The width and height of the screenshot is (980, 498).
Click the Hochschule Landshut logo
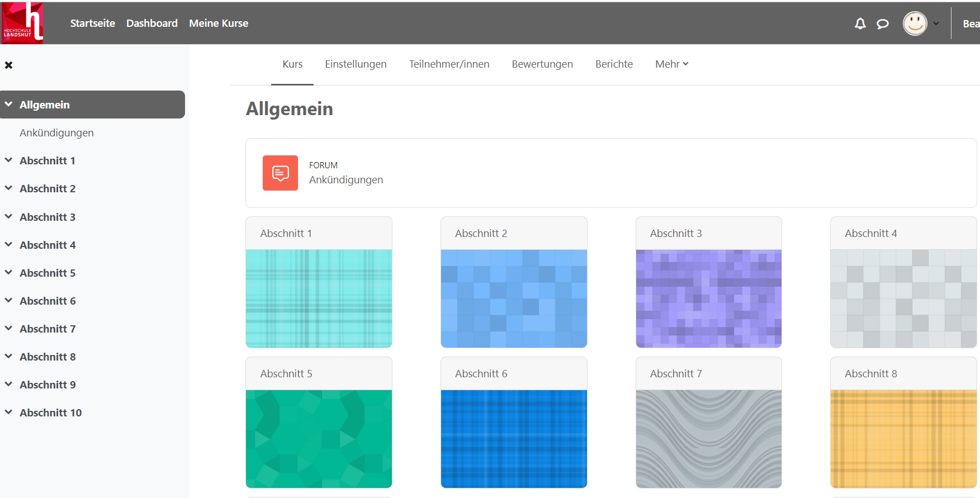[x=22, y=23]
